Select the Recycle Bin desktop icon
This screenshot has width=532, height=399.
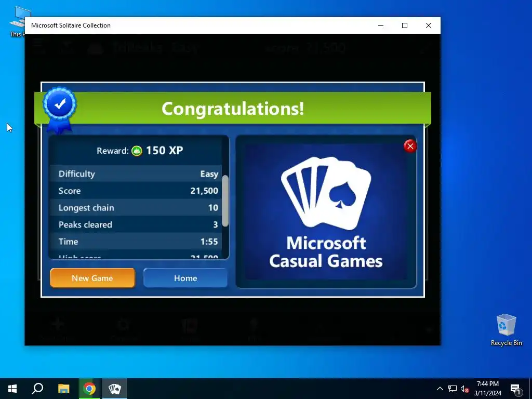506,330
